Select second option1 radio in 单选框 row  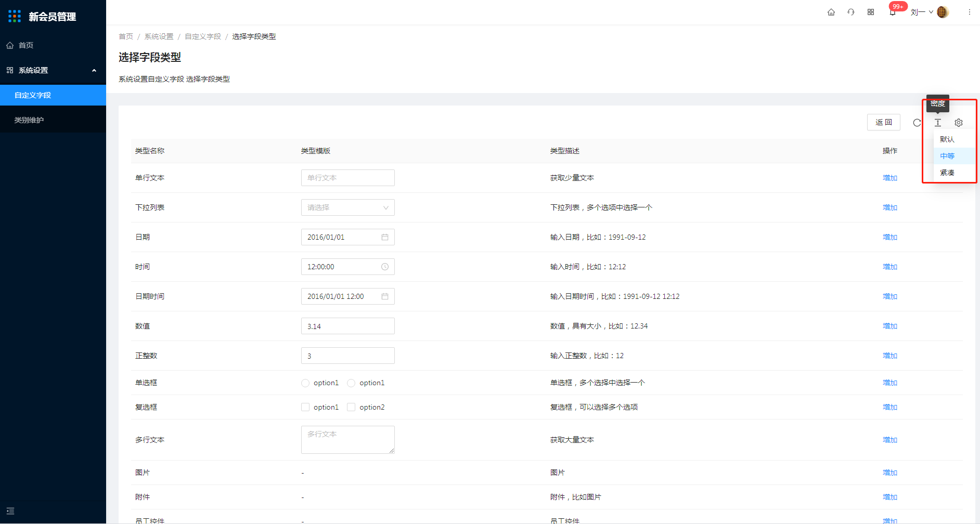click(351, 383)
